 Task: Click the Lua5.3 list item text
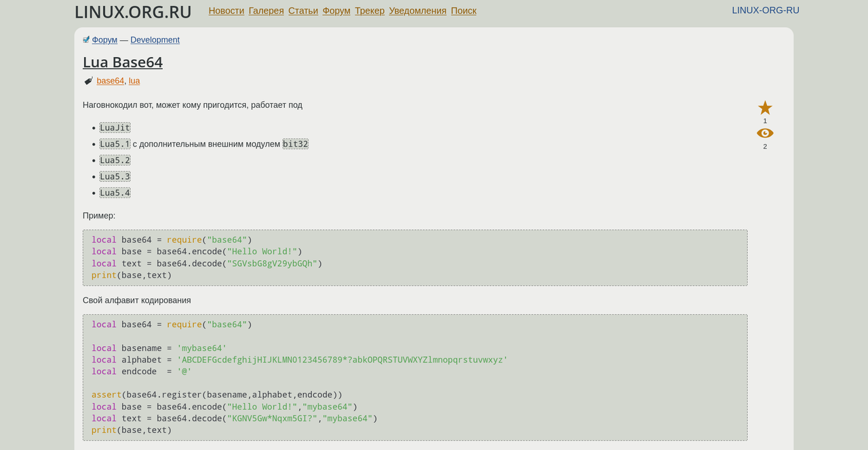[115, 176]
